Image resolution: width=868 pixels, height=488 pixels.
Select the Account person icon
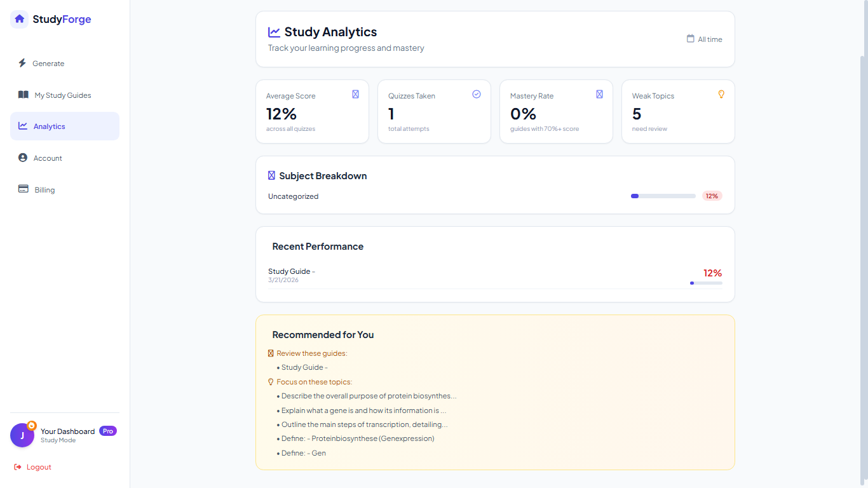click(x=22, y=158)
